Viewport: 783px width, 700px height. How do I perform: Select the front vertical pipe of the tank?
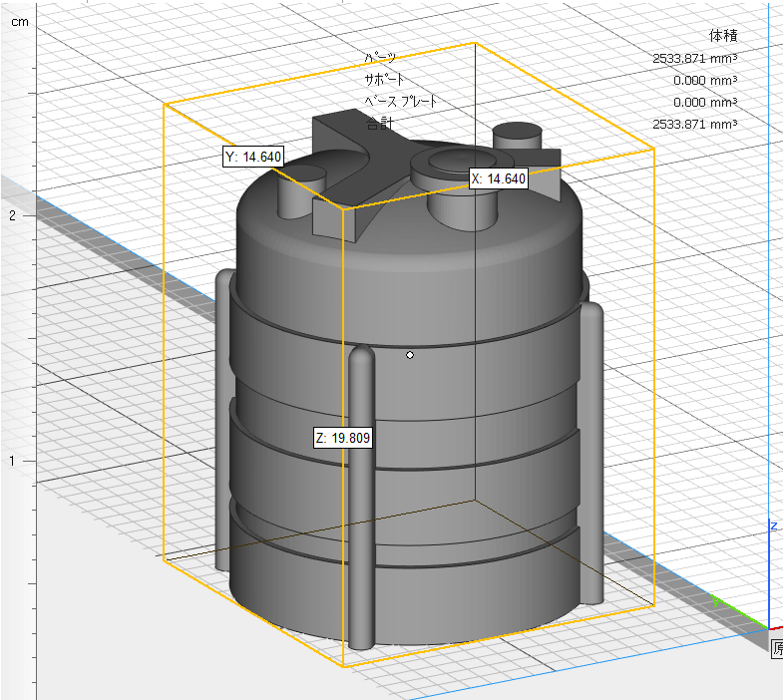click(361, 499)
